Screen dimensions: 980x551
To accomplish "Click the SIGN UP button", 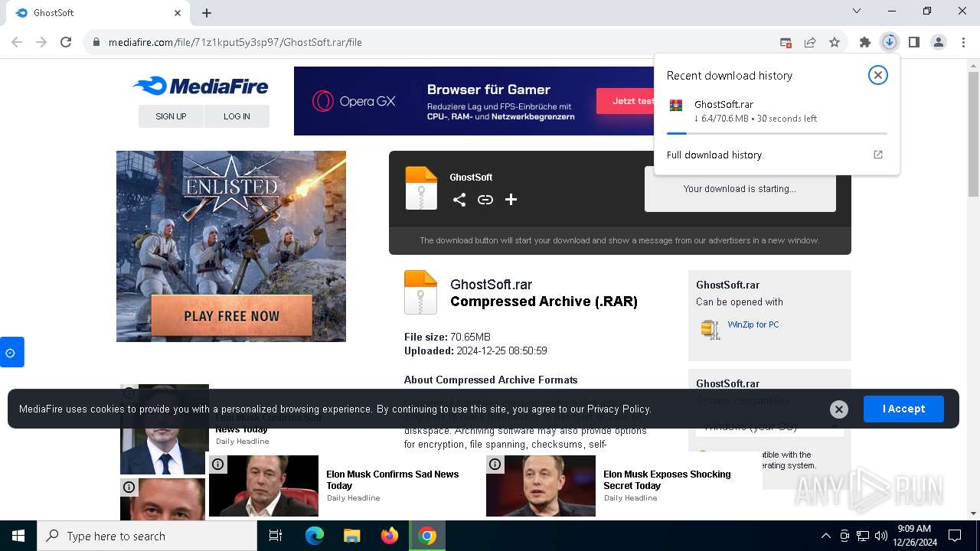I will pyautogui.click(x=171, y=116).
